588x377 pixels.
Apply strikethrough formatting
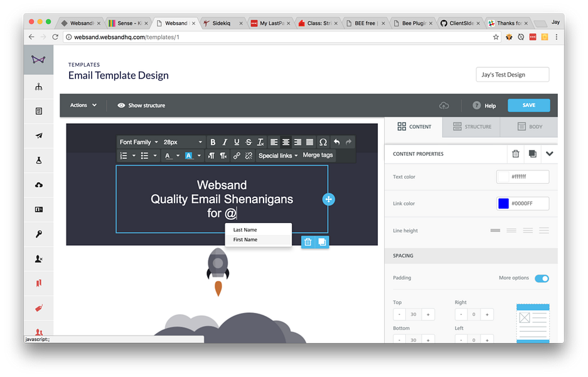click(249, 142)
